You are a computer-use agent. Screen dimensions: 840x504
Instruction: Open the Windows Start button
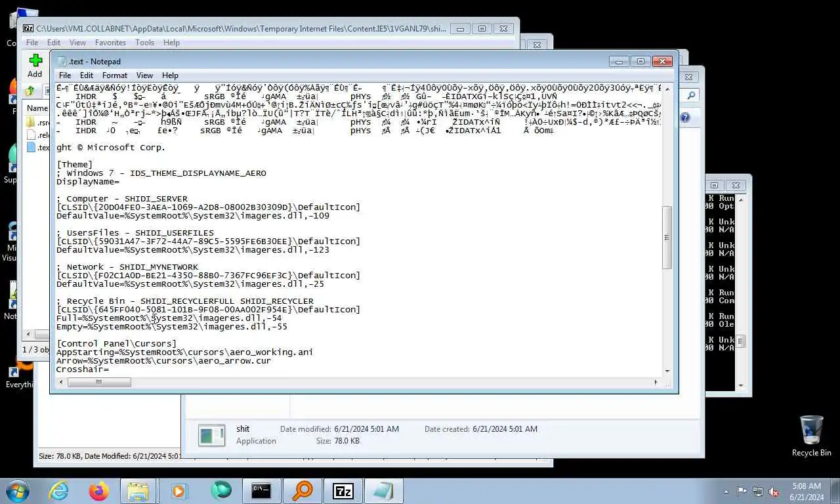pyautogui.click(x=16, y=491)
